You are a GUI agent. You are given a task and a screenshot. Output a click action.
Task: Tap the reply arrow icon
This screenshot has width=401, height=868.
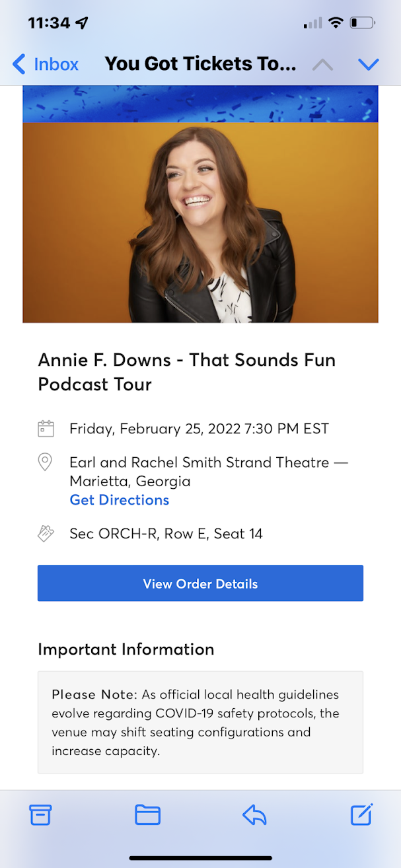point(254,814)
